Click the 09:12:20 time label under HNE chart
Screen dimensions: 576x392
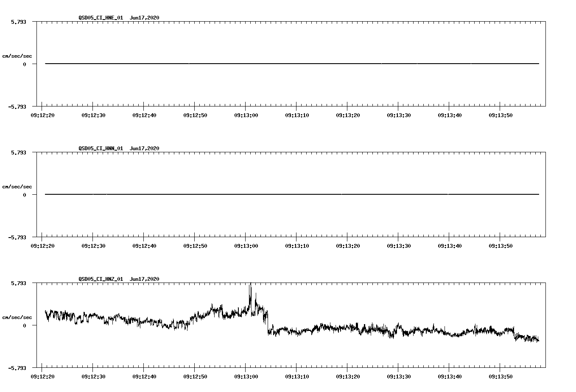click(x=42, y=115)
